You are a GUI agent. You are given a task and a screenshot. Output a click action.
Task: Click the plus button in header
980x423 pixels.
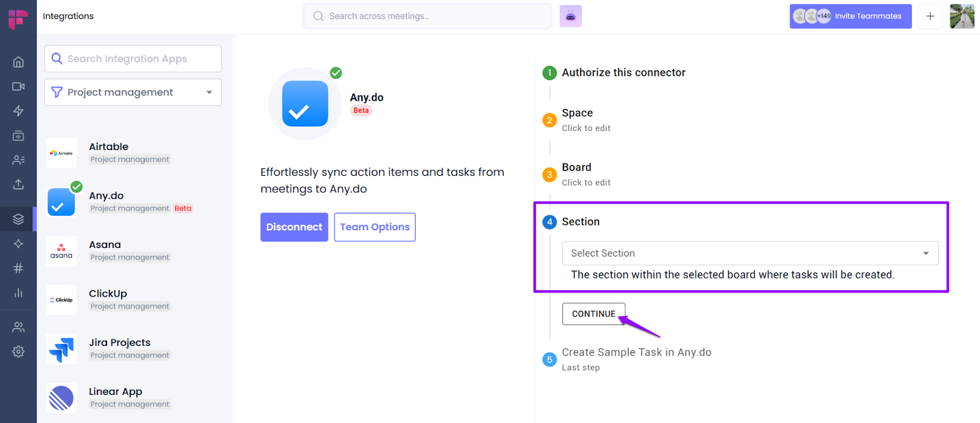[930, 17]
